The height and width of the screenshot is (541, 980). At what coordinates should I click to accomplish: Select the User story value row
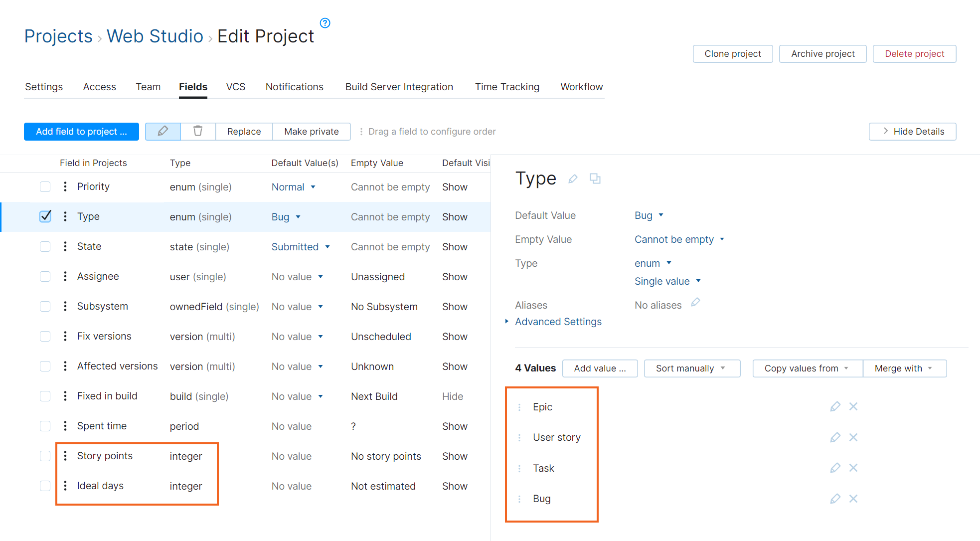[x=556, y=437]
